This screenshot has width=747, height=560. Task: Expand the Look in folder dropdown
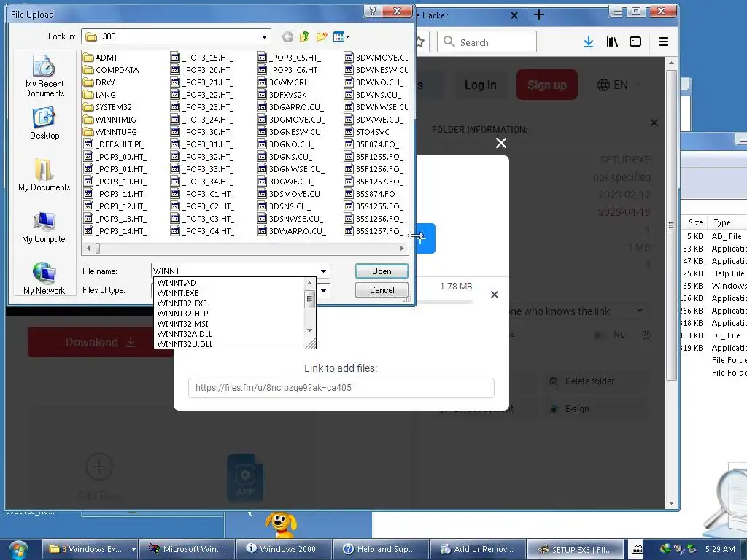264,36
